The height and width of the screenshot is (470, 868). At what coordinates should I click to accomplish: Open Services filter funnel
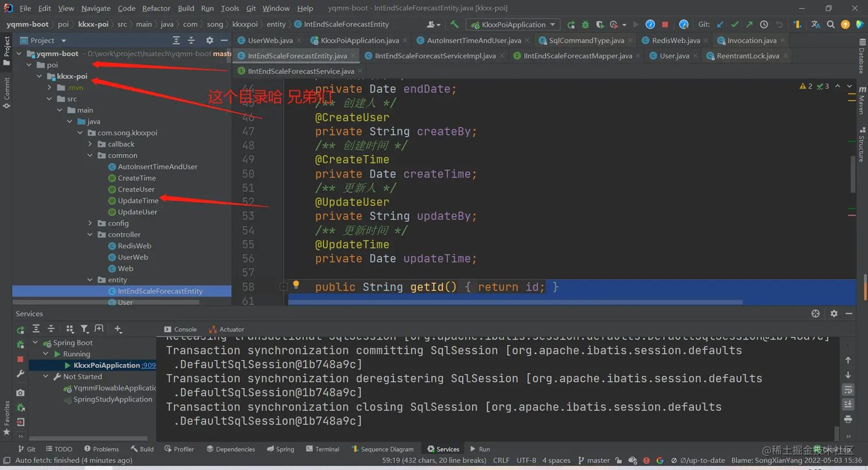pos(84,329)
